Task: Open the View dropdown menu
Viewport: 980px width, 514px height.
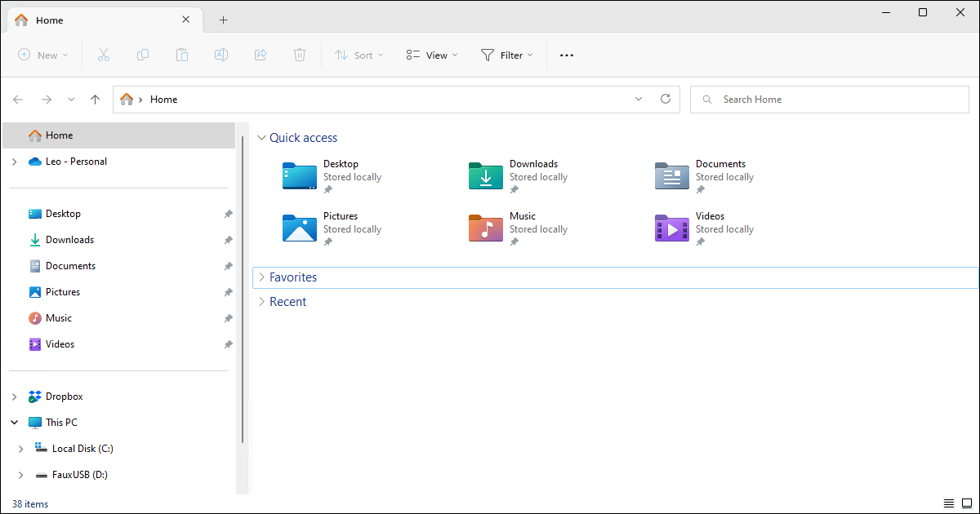Action: coord(432,55)
